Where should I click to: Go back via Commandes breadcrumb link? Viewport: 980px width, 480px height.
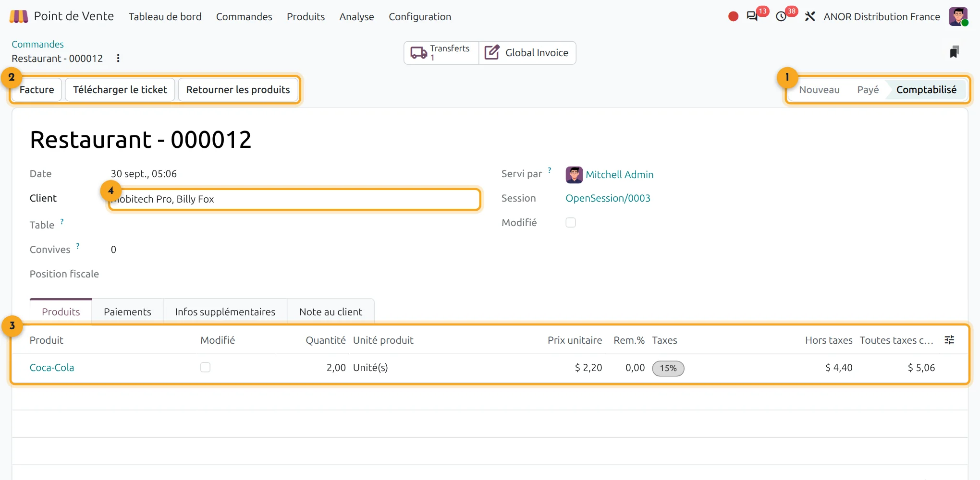coord(37,44)
